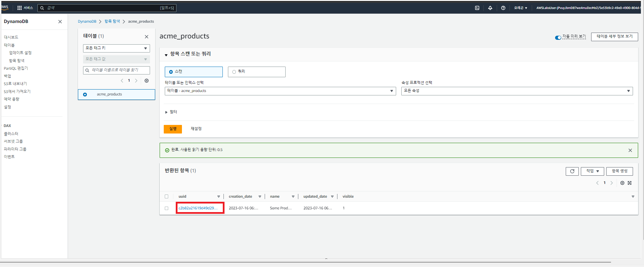This screenshot has width=644, height=267.
Task: Select the acme_products table radio button
Action: coord(85,94)
